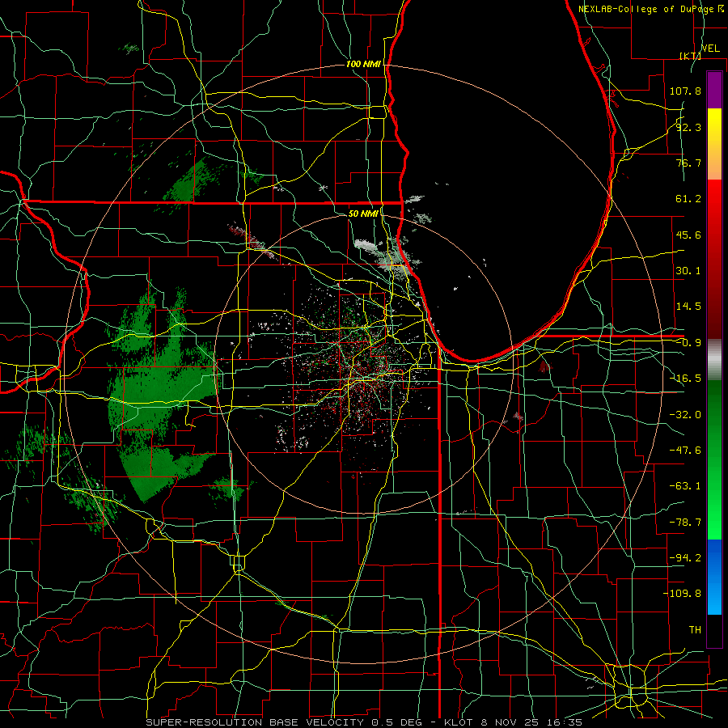Select the -16.5 legend value
The width and height of the screenshot is (728, 728).
[685, 379]
